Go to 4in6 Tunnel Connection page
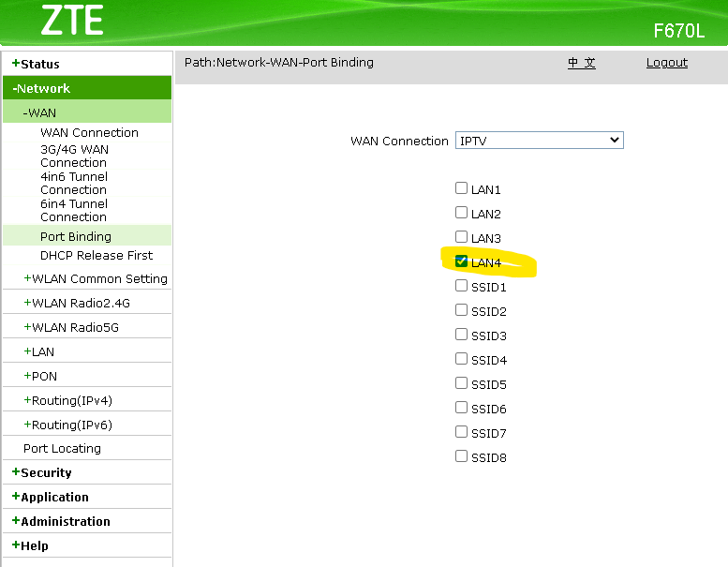 tap(74, 183)
